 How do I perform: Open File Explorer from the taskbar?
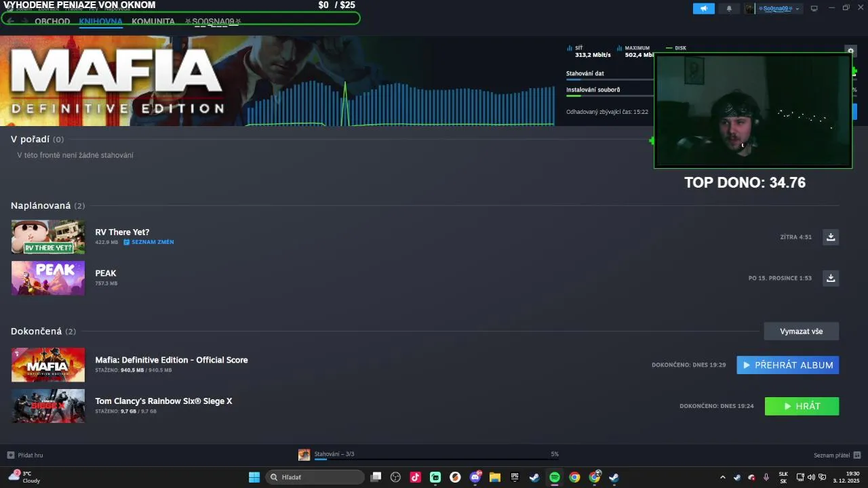pyautogui.click(x=495, y=477)
